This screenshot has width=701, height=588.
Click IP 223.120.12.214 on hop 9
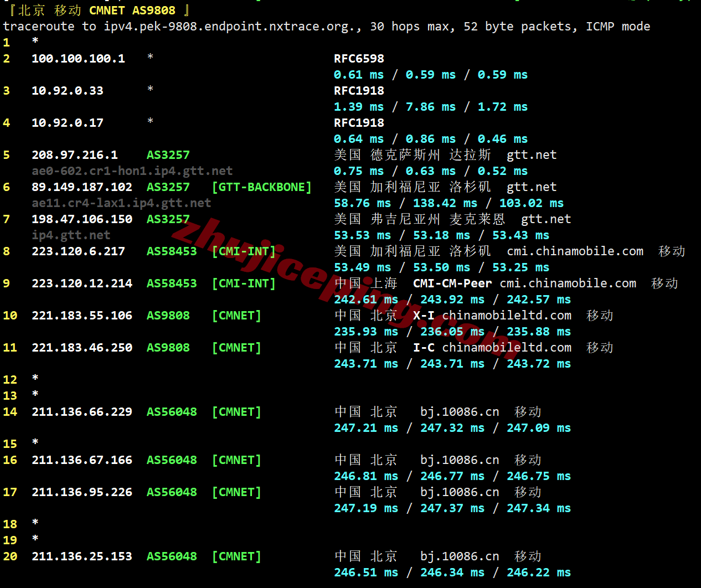coord(82,283)
